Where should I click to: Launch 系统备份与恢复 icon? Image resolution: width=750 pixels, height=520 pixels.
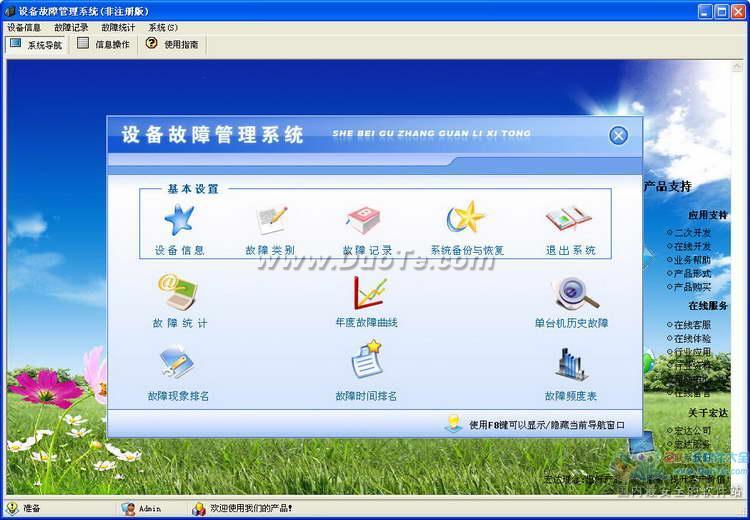[x=466, y=219]
